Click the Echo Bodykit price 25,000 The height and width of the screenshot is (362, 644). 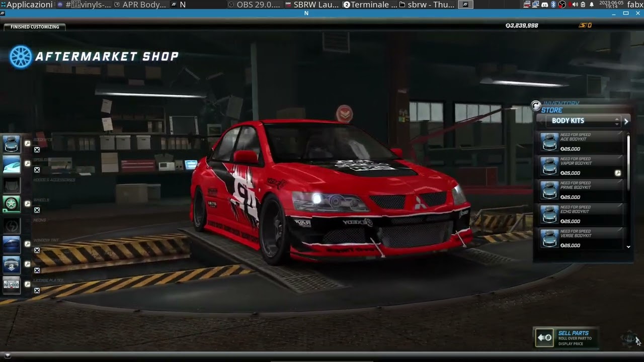pos(570,221)
